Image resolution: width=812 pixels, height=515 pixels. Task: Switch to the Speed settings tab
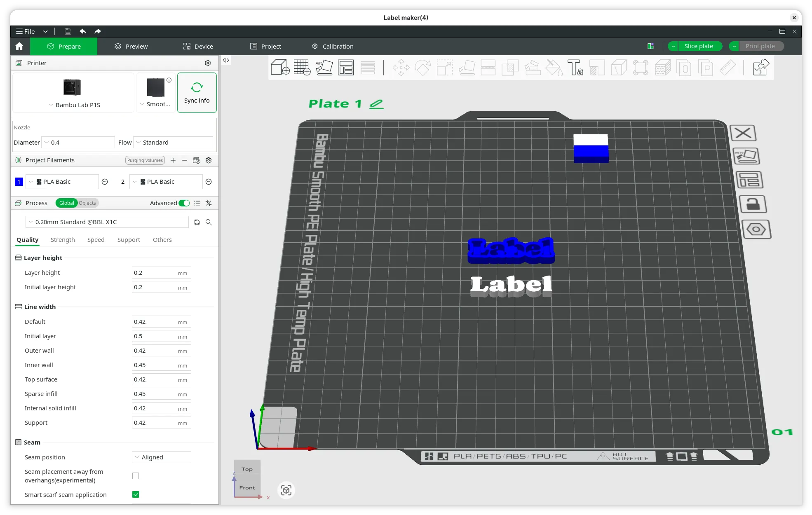(96, 240)
